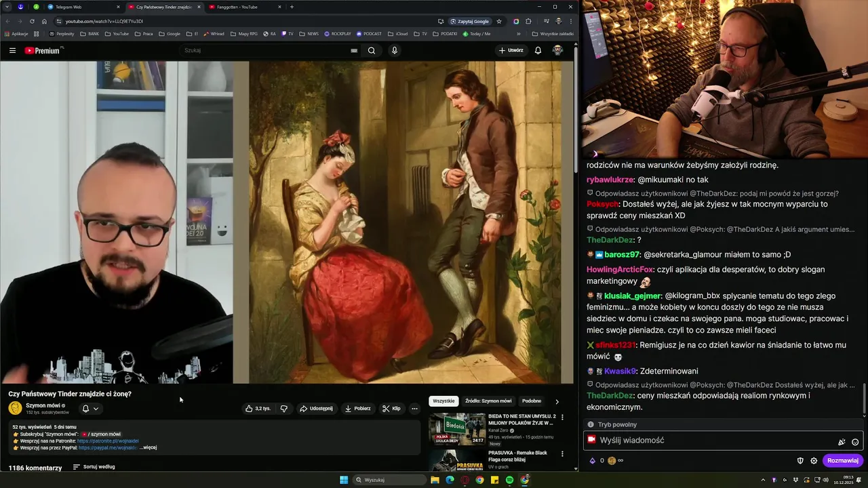Open Szymon mówi channel avatar

[x=15, y=408]
